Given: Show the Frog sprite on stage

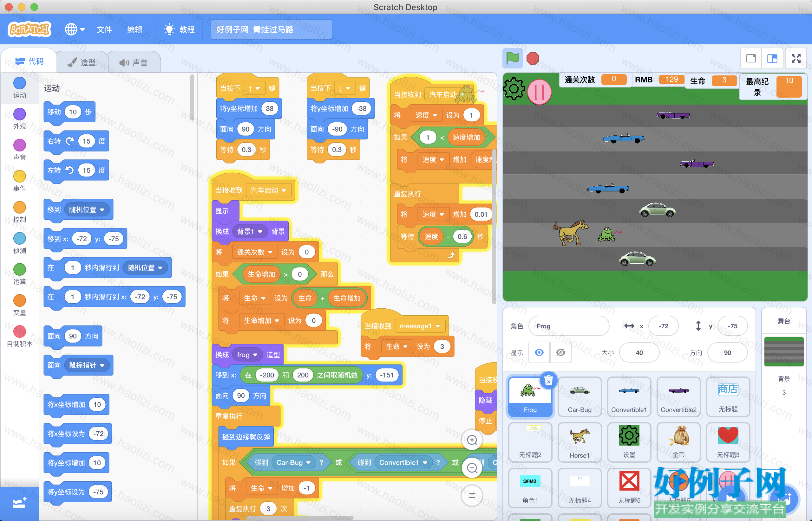Looking at the screenshot, I should point(539,352).
